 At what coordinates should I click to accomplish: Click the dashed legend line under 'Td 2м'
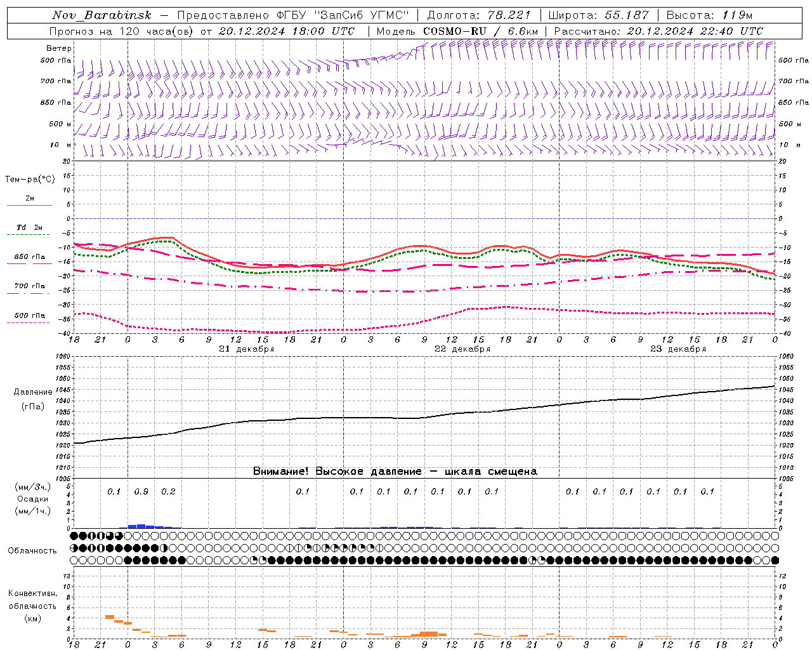pos(28,235)
